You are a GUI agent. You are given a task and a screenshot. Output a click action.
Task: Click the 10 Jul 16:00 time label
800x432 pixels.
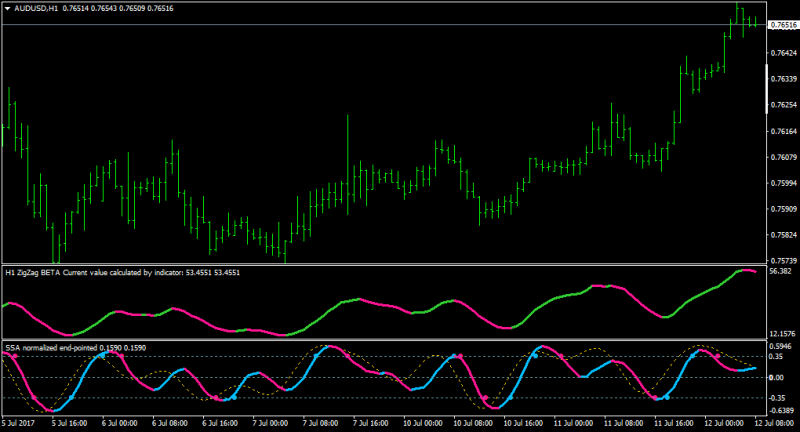(523, 423)
